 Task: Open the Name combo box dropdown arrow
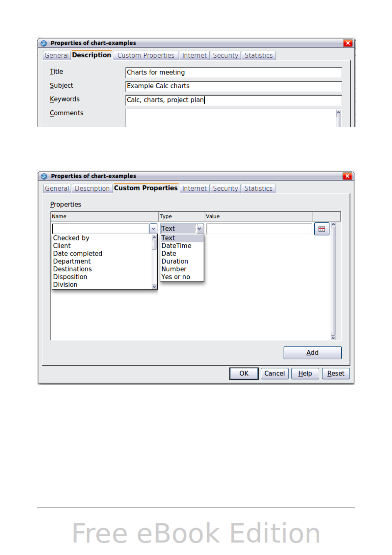coord(153,229)
